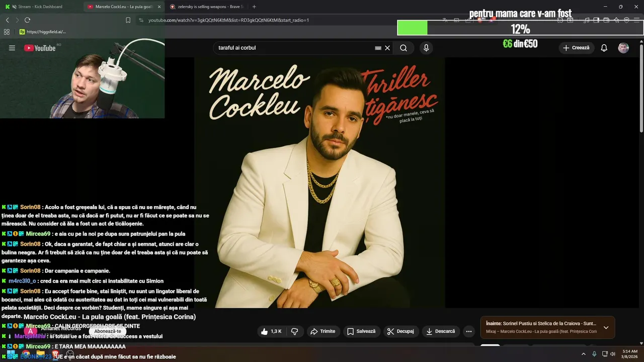Go back with the browser back arrow

tap(7, 20)
